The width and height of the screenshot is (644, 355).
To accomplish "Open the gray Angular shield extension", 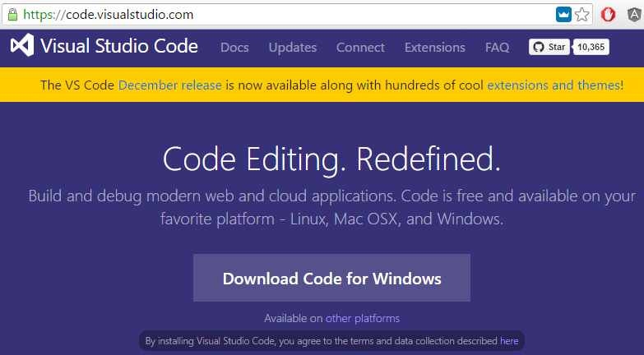I will [634, 15].
